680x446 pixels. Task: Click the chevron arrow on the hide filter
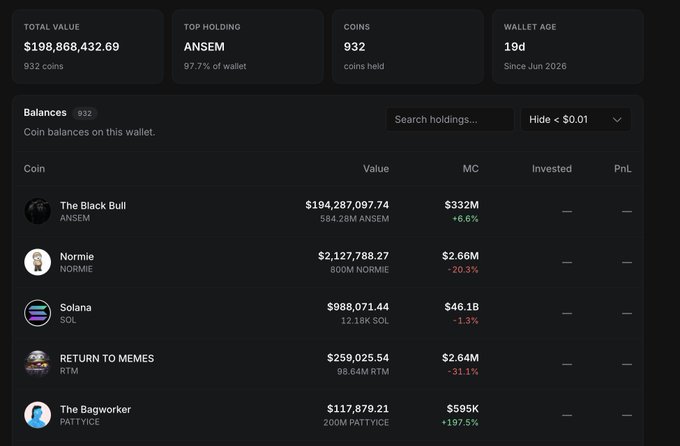pos(617,120)
